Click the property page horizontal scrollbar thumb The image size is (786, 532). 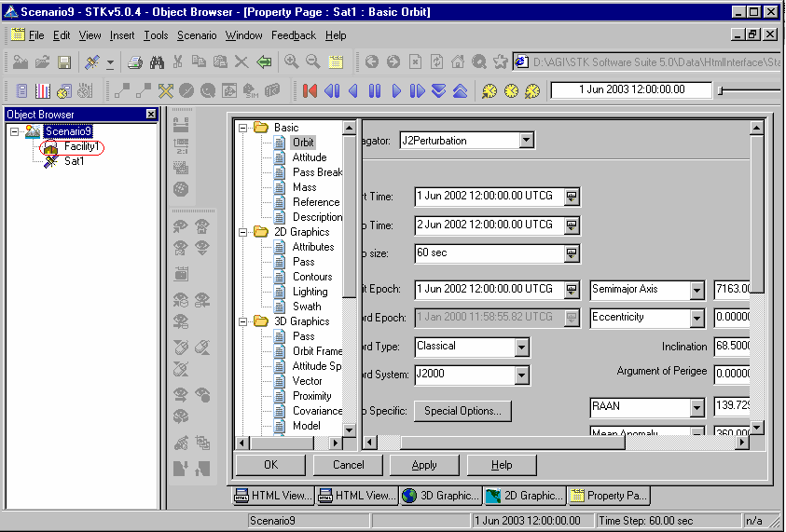[512, 443]
